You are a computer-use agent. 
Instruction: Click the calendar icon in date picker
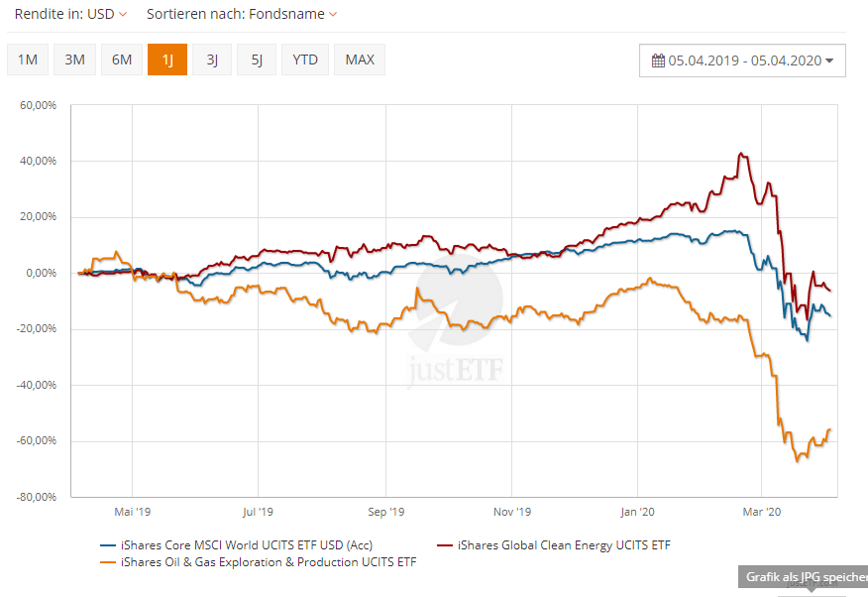[x=658, y=60]
